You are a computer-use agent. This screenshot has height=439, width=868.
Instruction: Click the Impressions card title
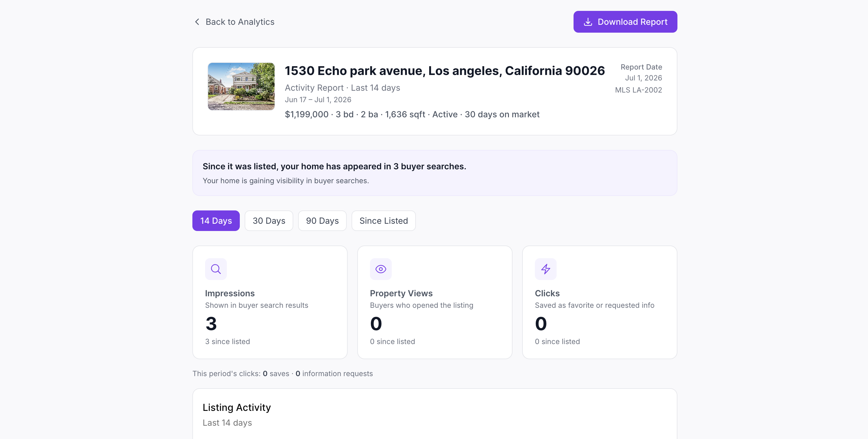click(230, 293)
